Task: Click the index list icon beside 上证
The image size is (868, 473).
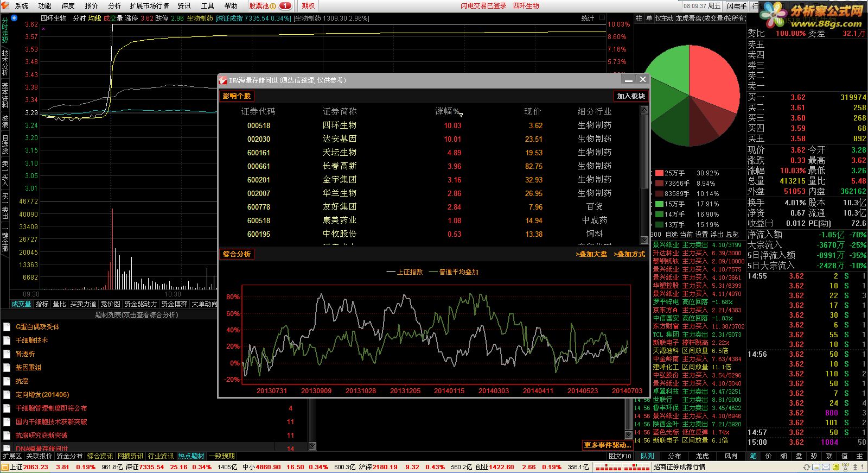Action: click(x=5, y=467)
